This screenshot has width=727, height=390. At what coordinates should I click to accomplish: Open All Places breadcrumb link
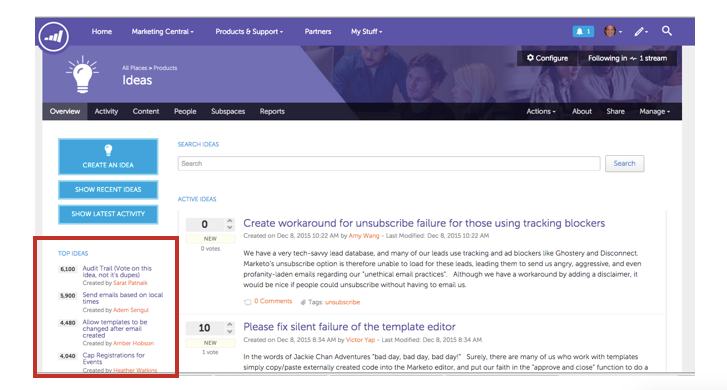coord(134,68)
